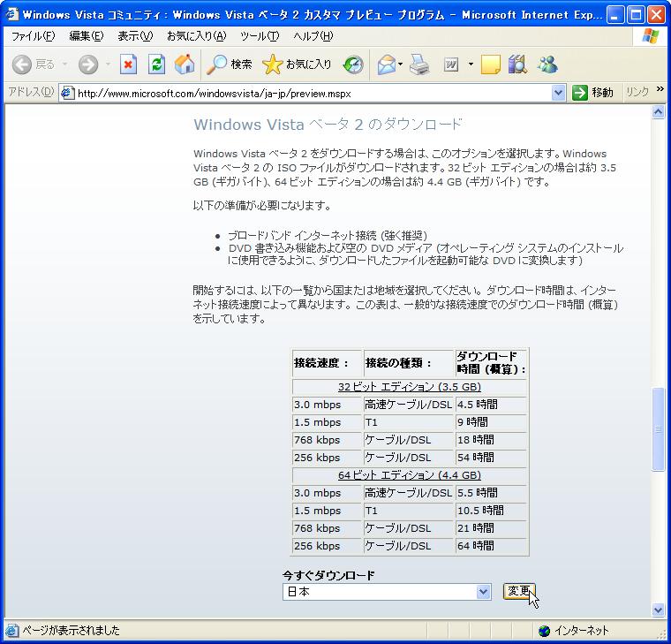Image resolution: width=671 pixels, height=644 pixels.
Task: Click the ページが表示されました status text
Action: click(x=71, y=630)
